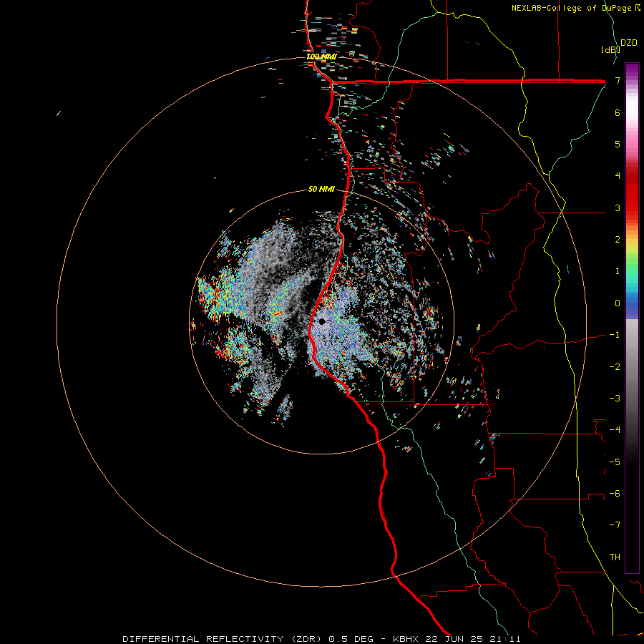Click the [dB] unit label

(610, 49)
